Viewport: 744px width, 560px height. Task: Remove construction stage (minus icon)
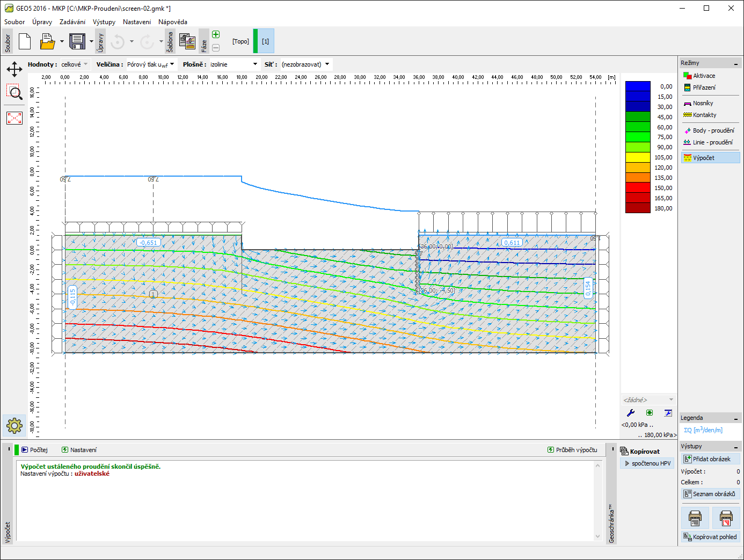[216, 48]
